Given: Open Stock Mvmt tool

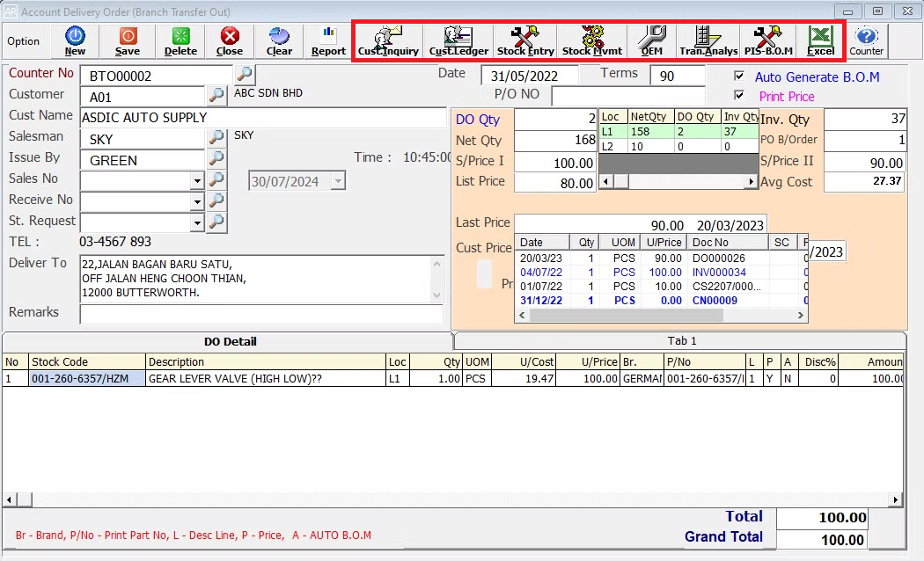Looking at the screenshot, I should click(591, 41).
